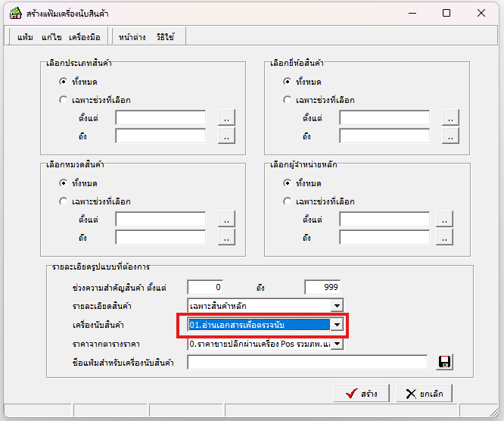504x421 pixels.
Task: Click the app icon in title bar
Action: coord(14,13)
